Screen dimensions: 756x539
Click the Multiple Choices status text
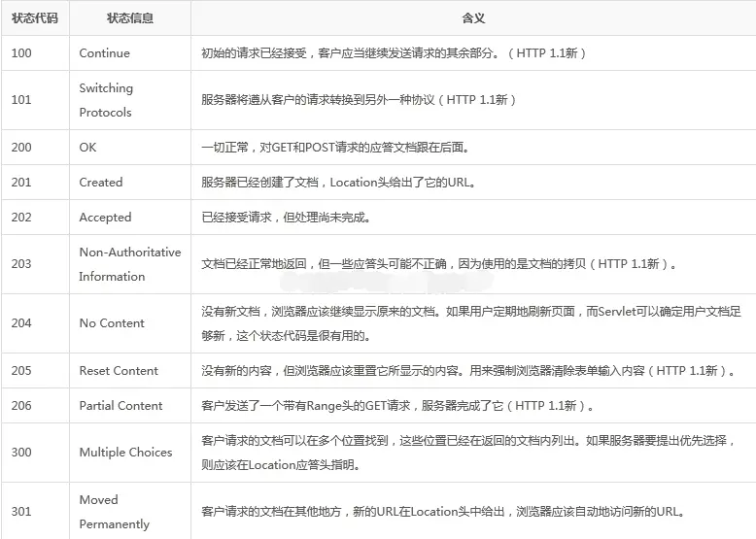pos(126,453)
